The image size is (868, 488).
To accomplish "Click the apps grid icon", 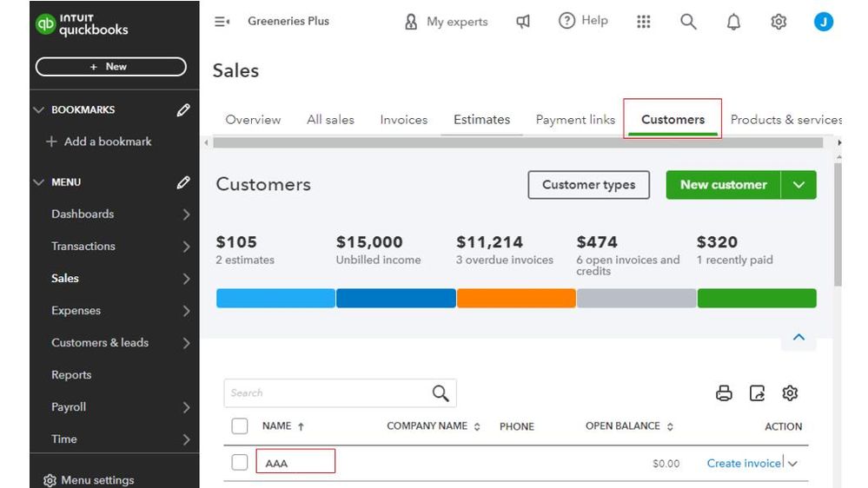I will (644, 22).
